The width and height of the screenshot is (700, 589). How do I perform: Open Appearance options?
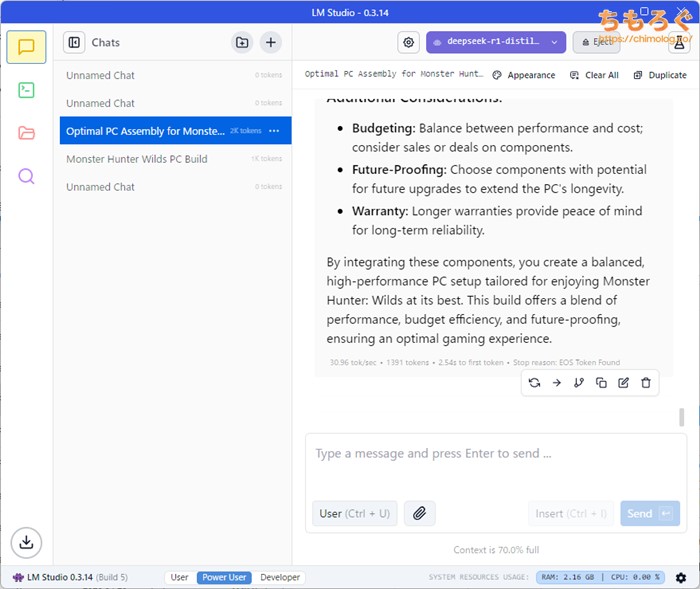pyautogui.click(x=524, y=75)
